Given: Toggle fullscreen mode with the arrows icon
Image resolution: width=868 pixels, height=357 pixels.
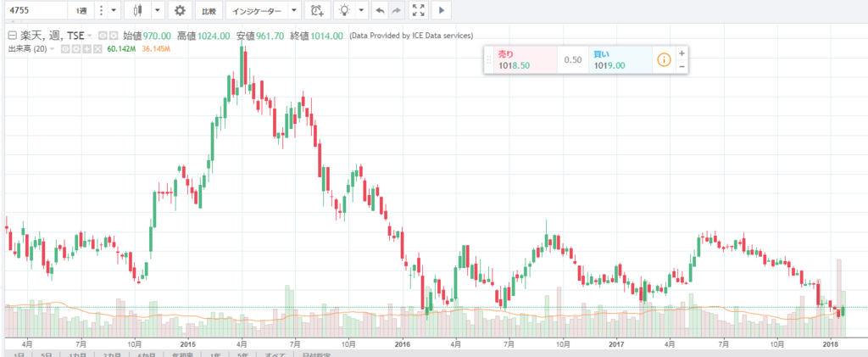Looking at the screenshot, I should pos(419,10).
